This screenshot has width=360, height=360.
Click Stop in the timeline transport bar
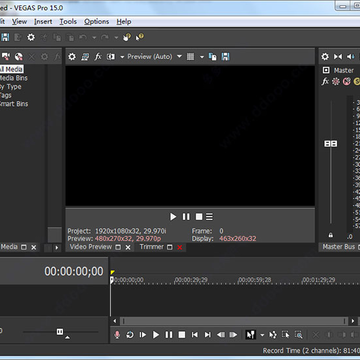click(182, 335)
